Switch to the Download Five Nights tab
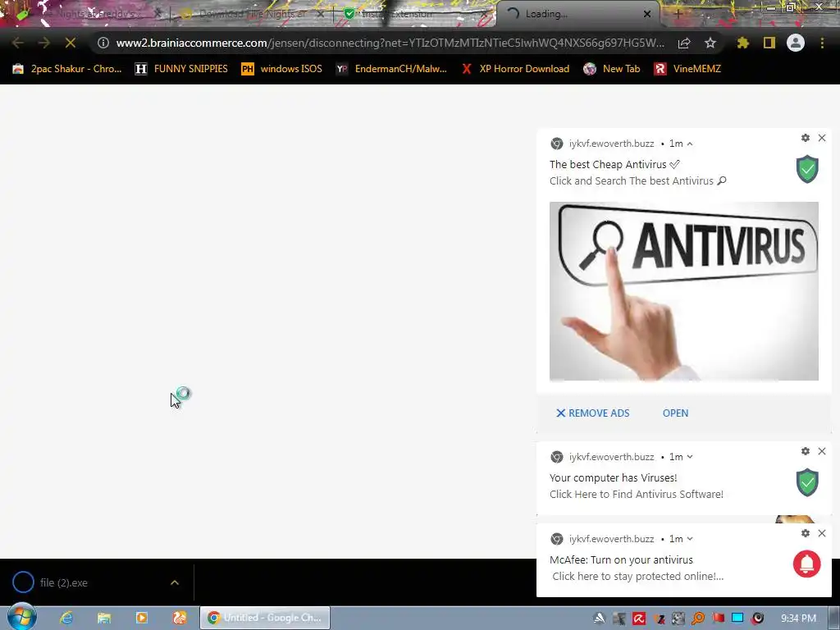Viewport: 840px width, 630px height. tap(252, 14)
